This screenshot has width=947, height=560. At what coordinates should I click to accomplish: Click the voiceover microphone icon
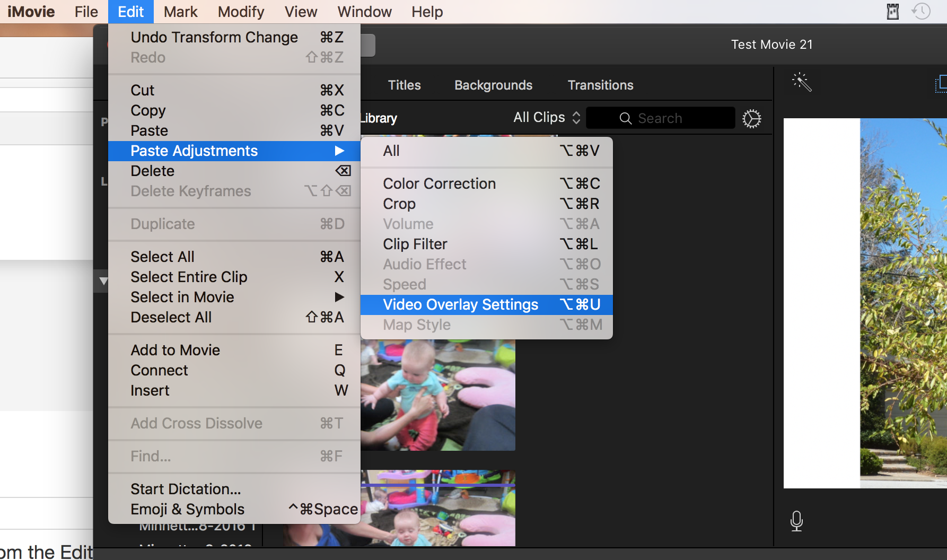coord(796,521)
